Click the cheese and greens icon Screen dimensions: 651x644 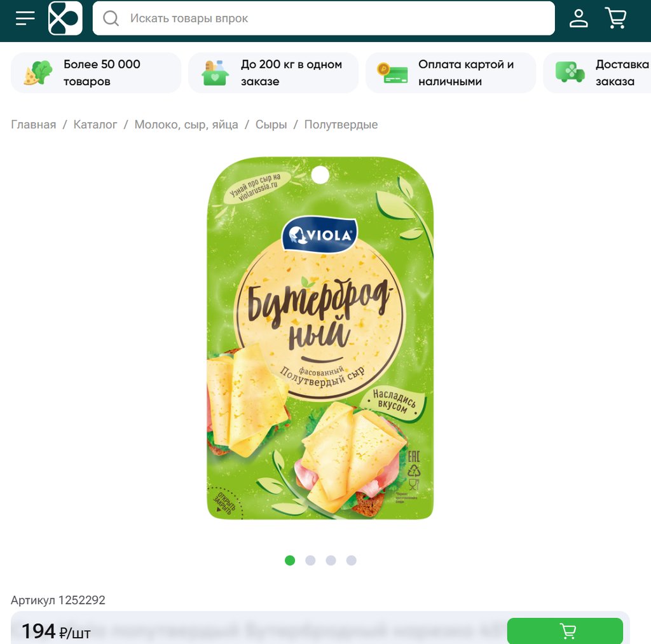click(x=38, y=72)
